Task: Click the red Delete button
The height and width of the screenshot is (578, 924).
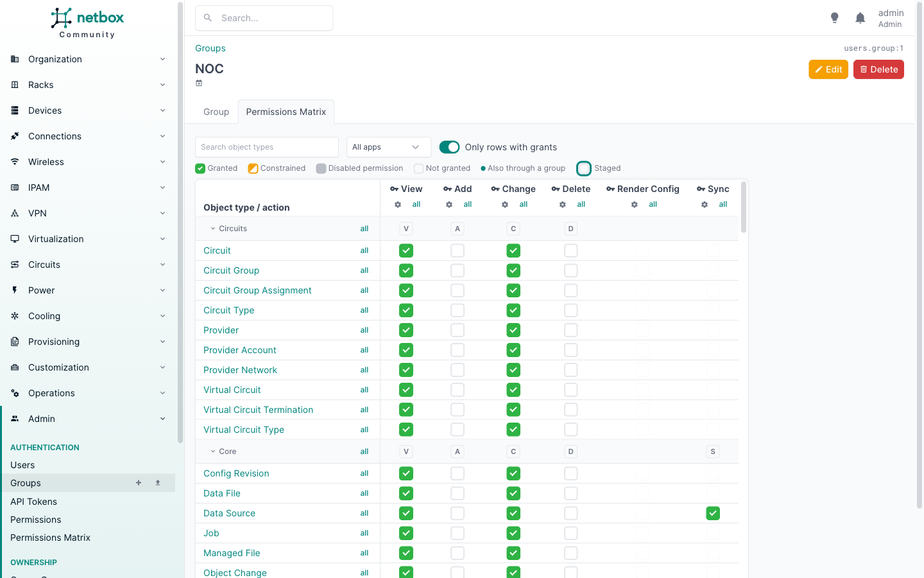Action: [x=878, y=69]
